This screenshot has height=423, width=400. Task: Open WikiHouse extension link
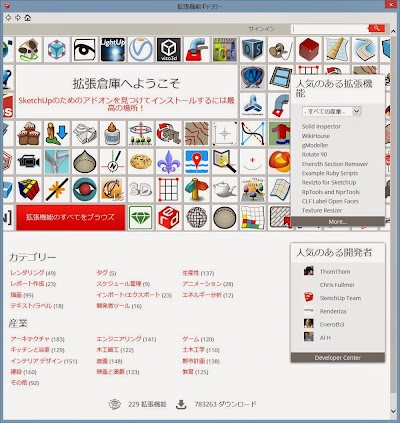(316, 136)
